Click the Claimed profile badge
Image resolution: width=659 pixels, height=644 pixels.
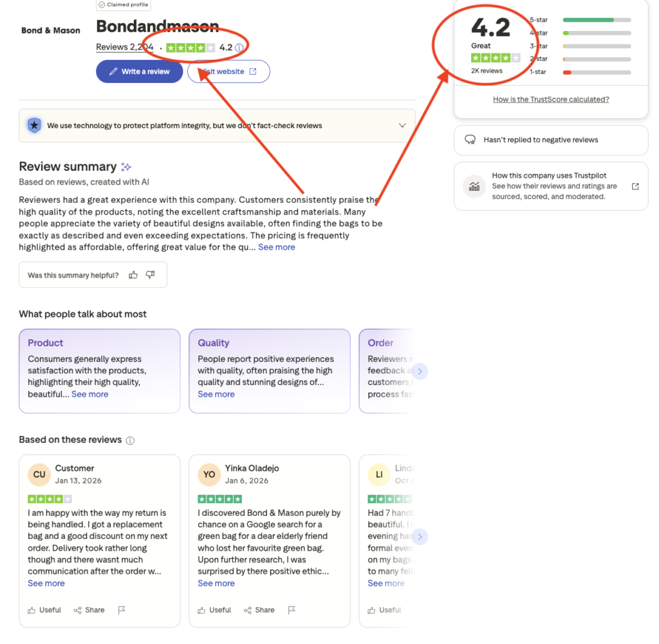pyautogui.click(x=124, y=5)
